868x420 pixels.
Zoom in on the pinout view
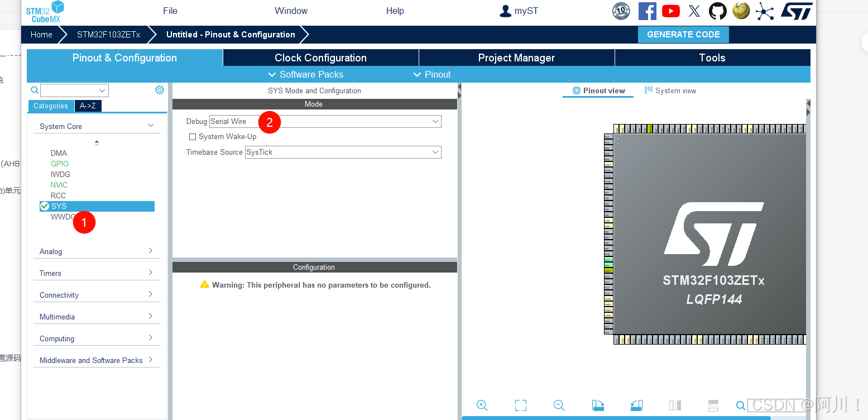tap(482, 405)
